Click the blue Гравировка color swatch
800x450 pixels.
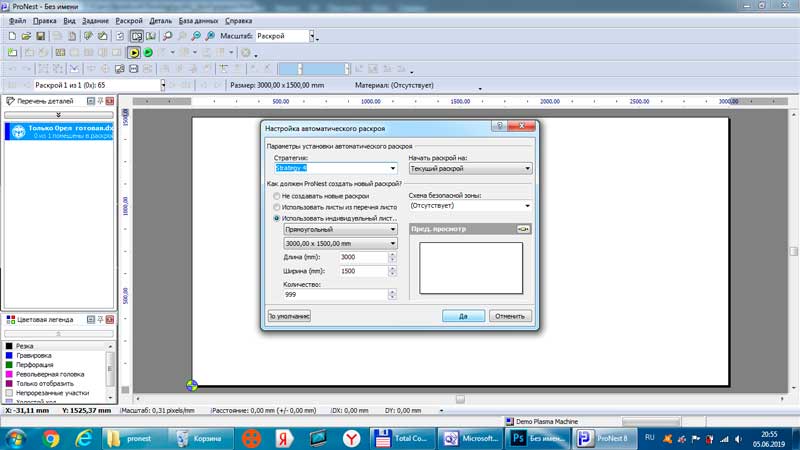pyautogui.click(x=9, y=355)
